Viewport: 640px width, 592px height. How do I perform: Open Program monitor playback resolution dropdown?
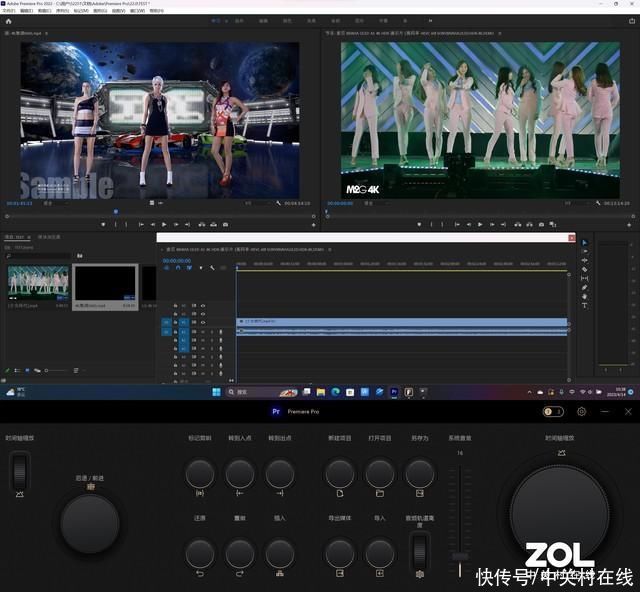[578, 203]
